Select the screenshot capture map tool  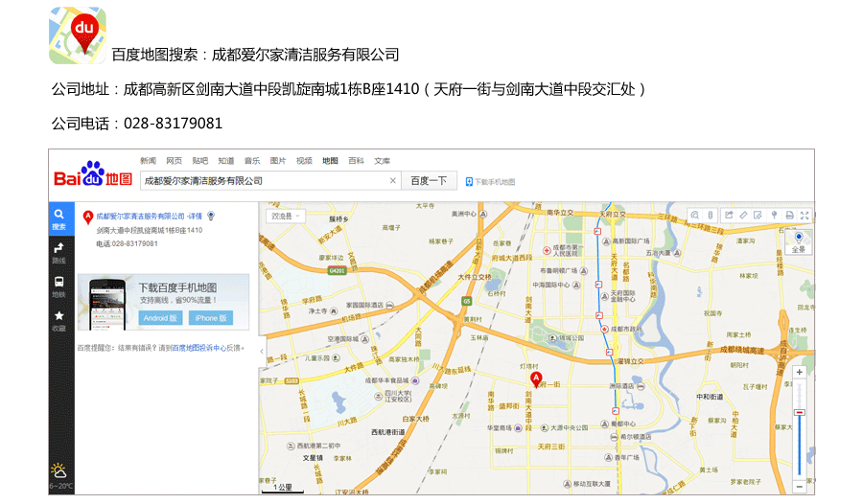(x=758, y=216)
